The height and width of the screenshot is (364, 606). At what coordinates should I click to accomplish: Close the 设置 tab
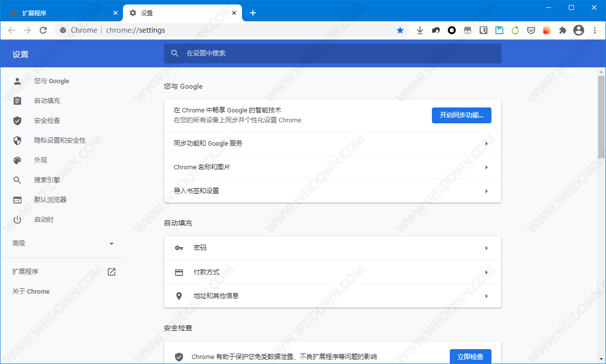[x=234, y=13]
